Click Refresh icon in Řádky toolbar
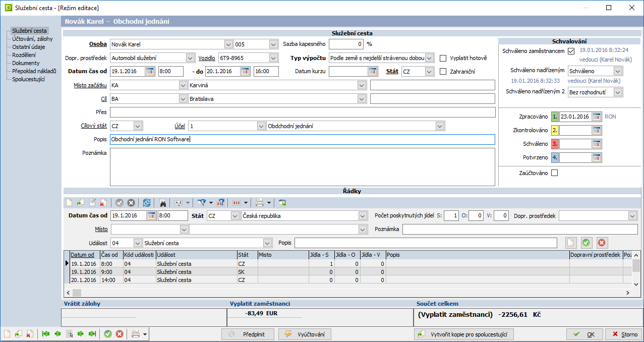 (x=146, y=203)
